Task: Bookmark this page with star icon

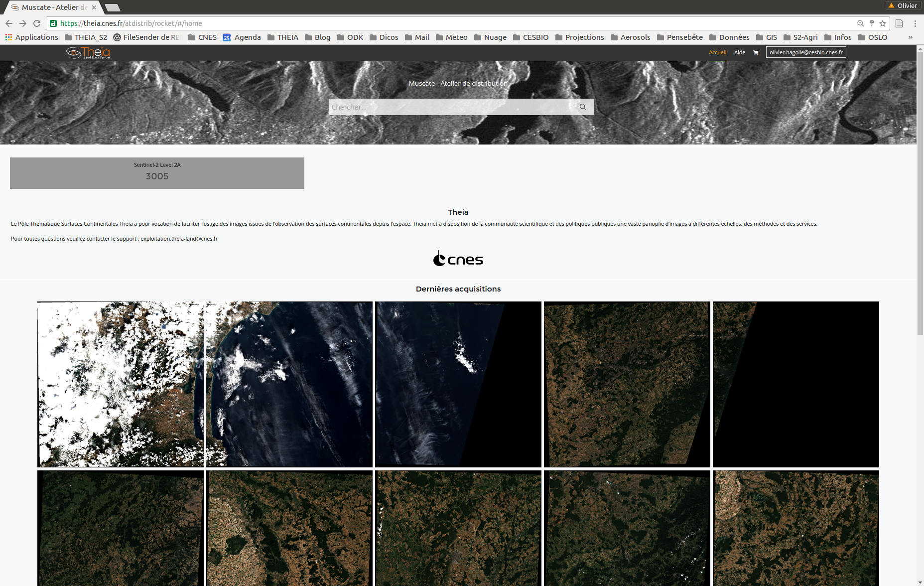Action: [x=883, y=23]
